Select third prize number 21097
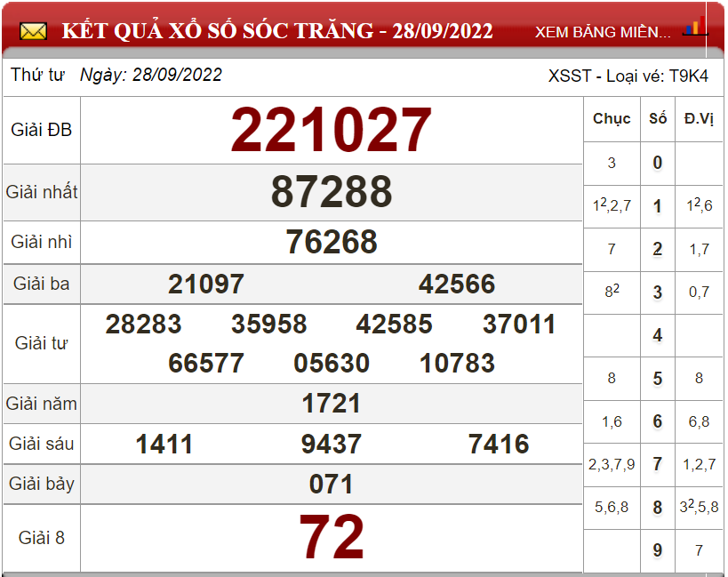 tap(206, 284)
